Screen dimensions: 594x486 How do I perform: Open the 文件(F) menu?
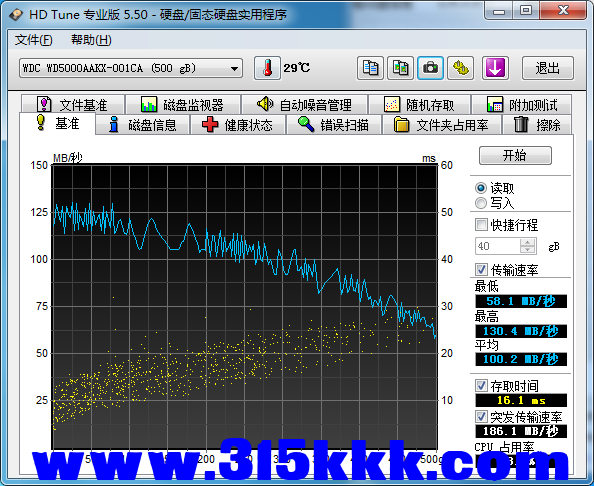click(x=33, y=40)
